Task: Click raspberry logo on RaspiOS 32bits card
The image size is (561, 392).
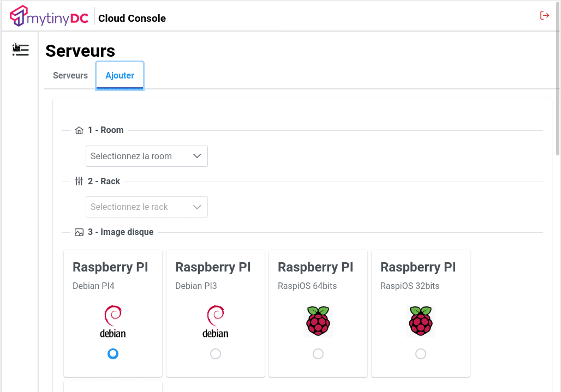Action: [x=421, y=321]
